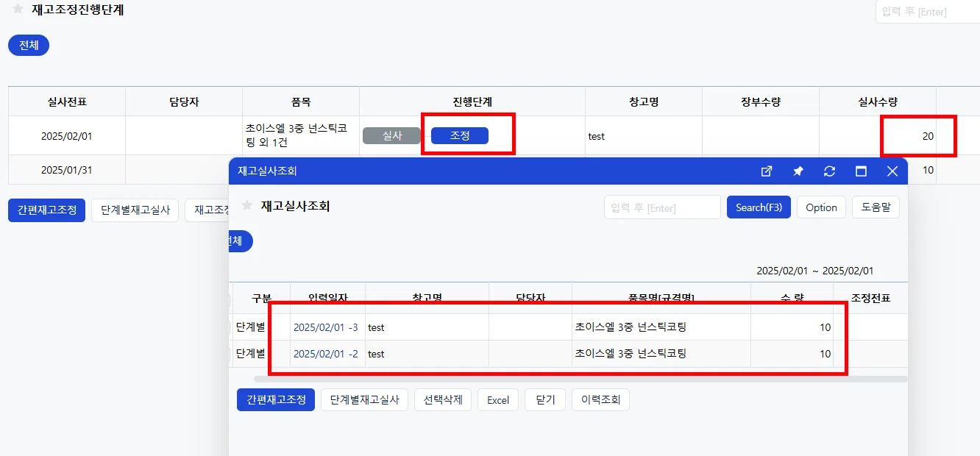Open popup in new window icon
Screen dimensions: 980x456
[767, 171]
